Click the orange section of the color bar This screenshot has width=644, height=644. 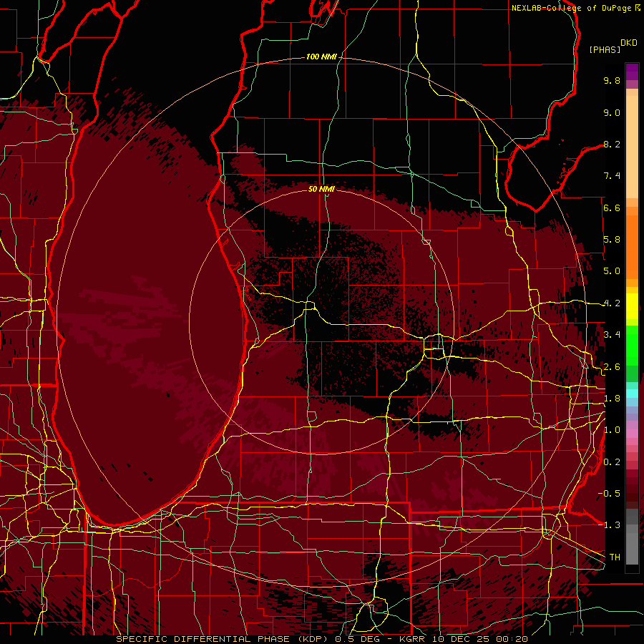point(632,243)
